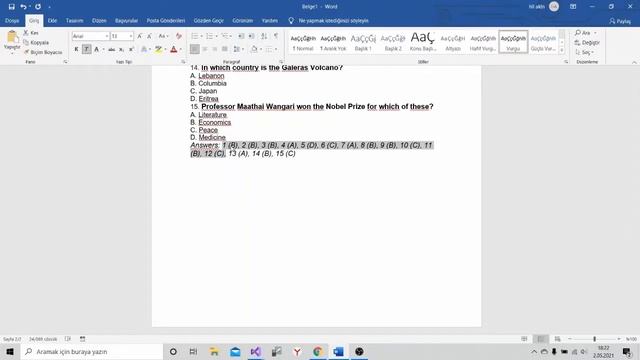Increase font size with the large A icon
Viewport: 640px width, 360px height.
tap(140, 36)
